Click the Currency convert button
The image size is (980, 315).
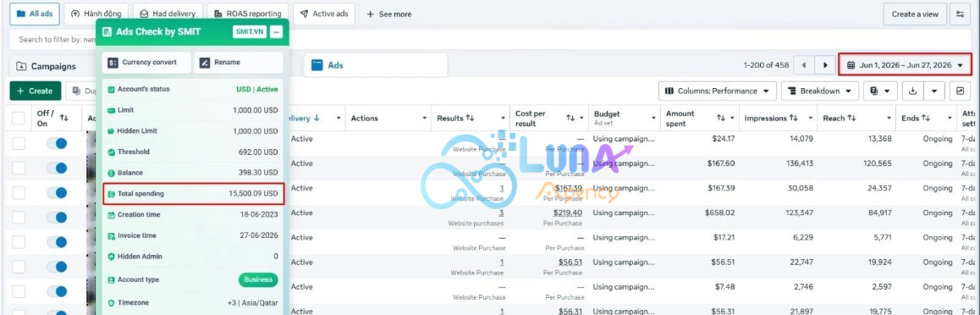pos(147,63)
